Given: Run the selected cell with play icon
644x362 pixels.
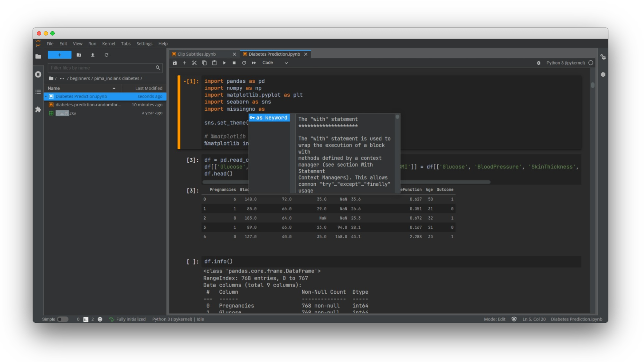Looking at the screenshot, I should pos(224,63).
